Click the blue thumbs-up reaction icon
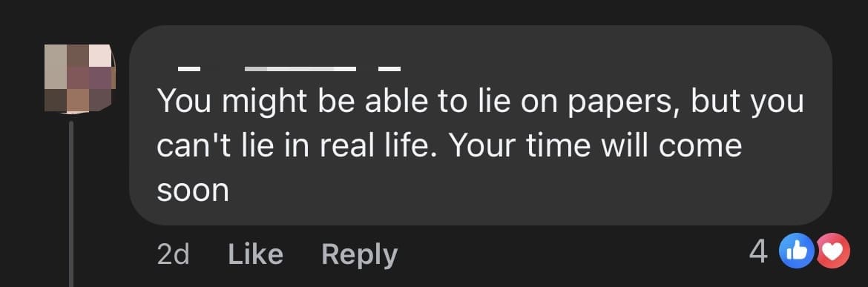868x287 pixels. [796, 251]
